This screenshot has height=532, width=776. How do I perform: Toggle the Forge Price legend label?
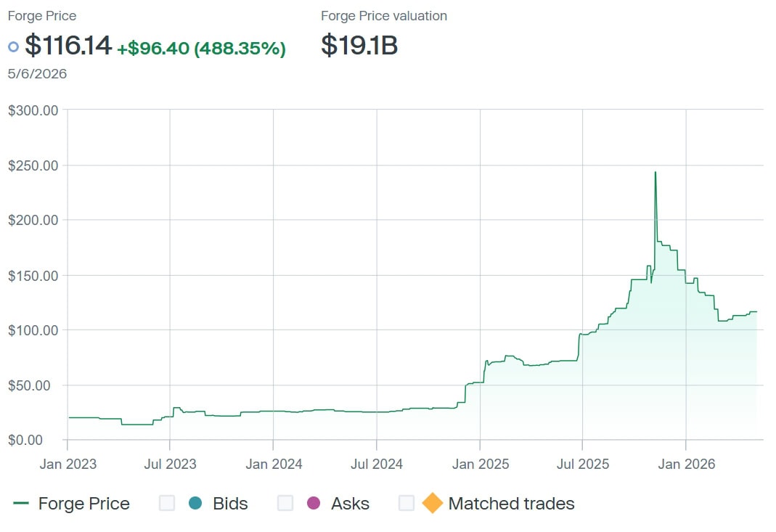[x=83, y=503]
